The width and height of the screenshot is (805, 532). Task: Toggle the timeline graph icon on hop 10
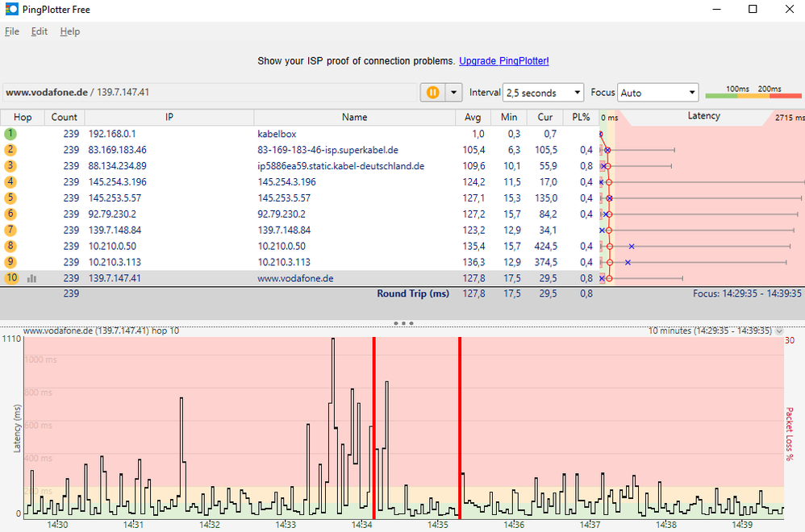(31, 279)
